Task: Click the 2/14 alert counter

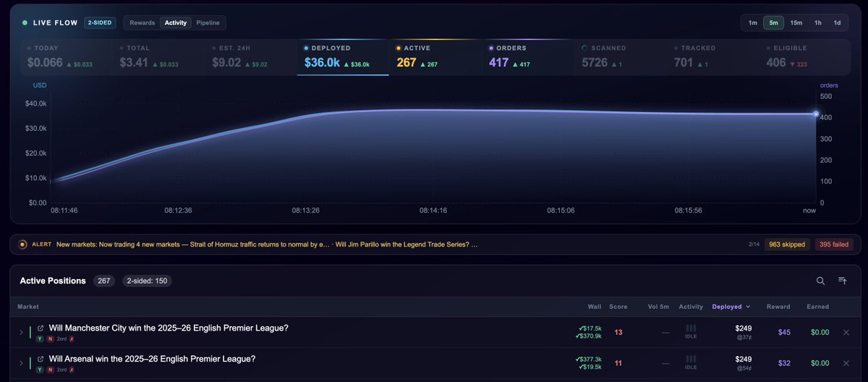Action: click(x=754, y=245)
